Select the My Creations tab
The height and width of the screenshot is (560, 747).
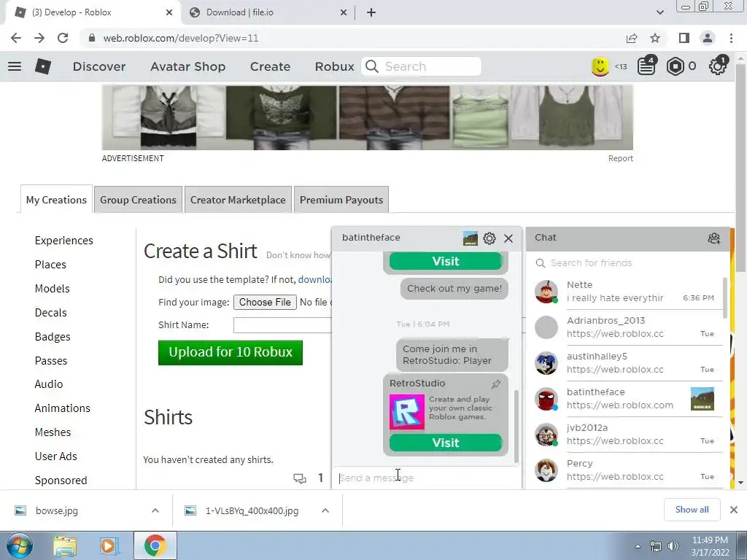(56, 200)
